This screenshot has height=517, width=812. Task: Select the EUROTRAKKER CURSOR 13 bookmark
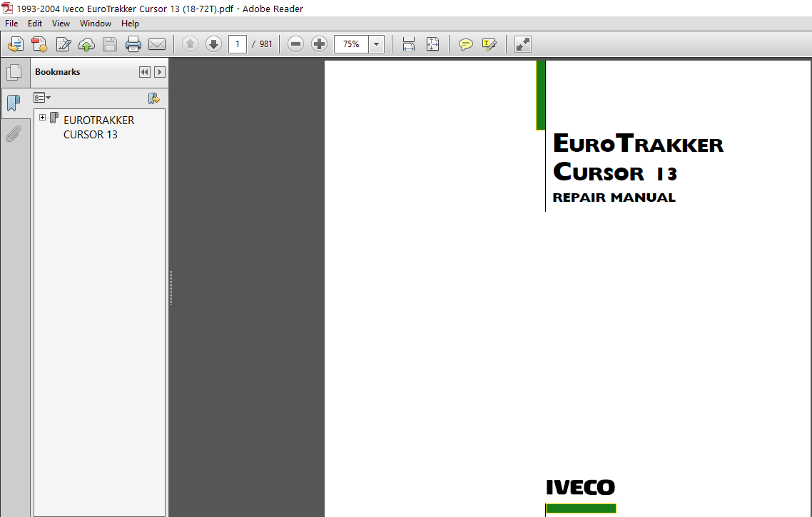click(x=98, y=128)
